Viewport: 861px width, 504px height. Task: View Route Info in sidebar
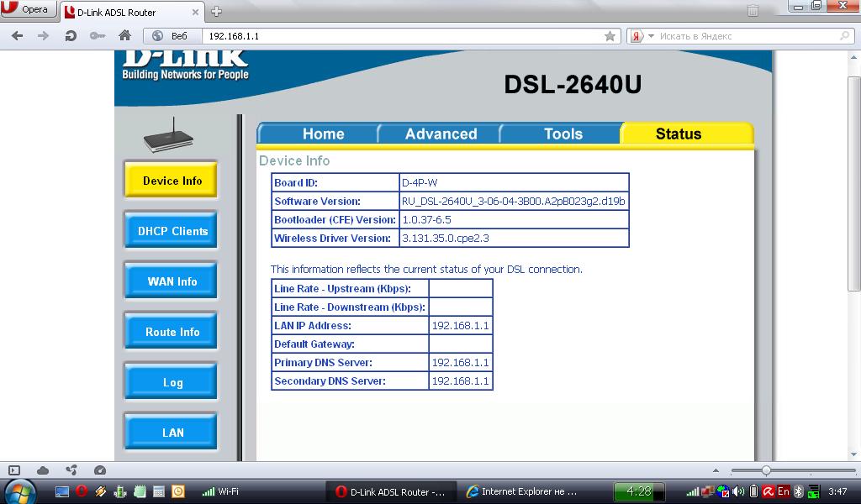tap(172, 332)
